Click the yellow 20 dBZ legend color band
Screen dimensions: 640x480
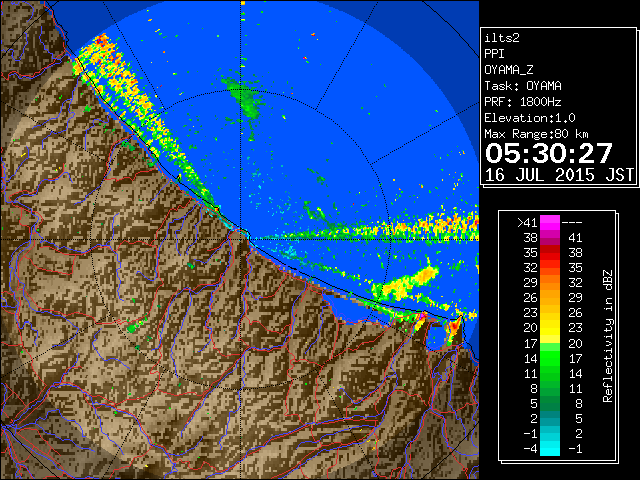(x=550, y=328)
